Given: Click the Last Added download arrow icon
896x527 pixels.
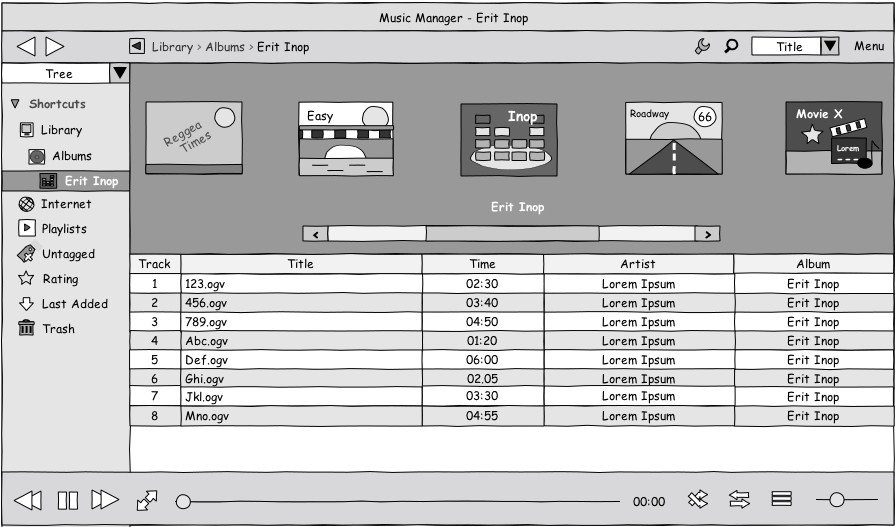Looking at the screenshot, I should tap(26, 304).
